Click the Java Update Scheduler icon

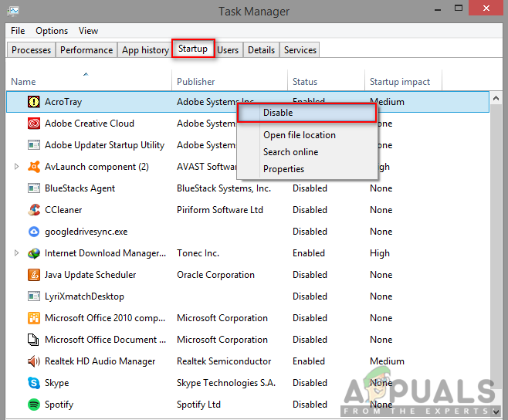pos(33,275)
